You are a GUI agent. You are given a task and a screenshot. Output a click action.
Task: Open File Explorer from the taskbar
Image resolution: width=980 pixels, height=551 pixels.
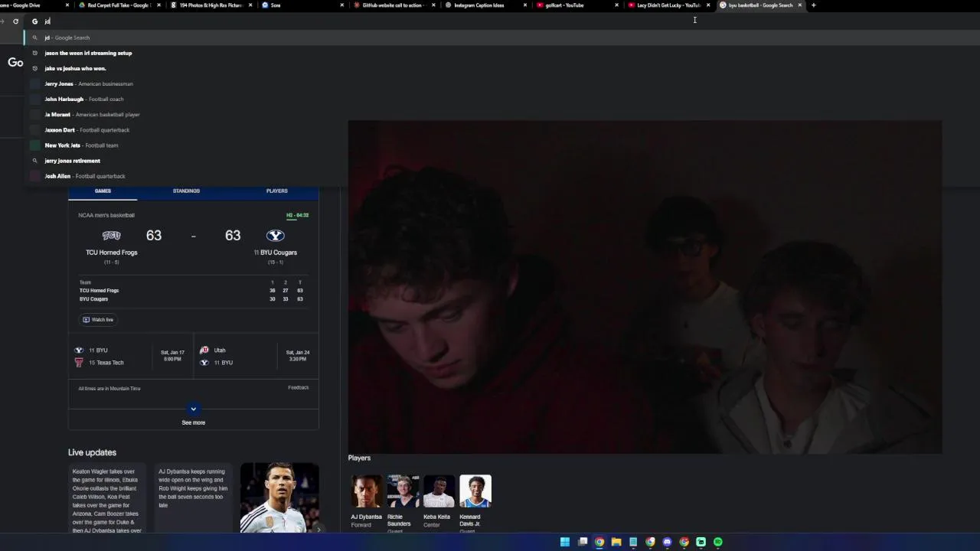point(616,542)
